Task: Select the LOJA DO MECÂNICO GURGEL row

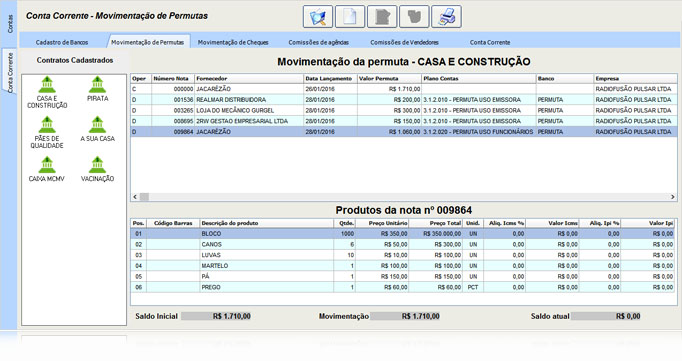Action: coord(404,110)
